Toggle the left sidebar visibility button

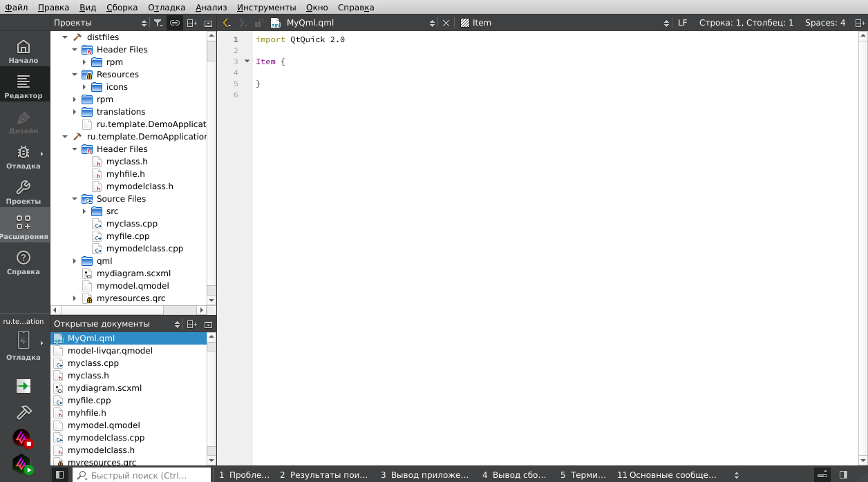coord(60,475)
